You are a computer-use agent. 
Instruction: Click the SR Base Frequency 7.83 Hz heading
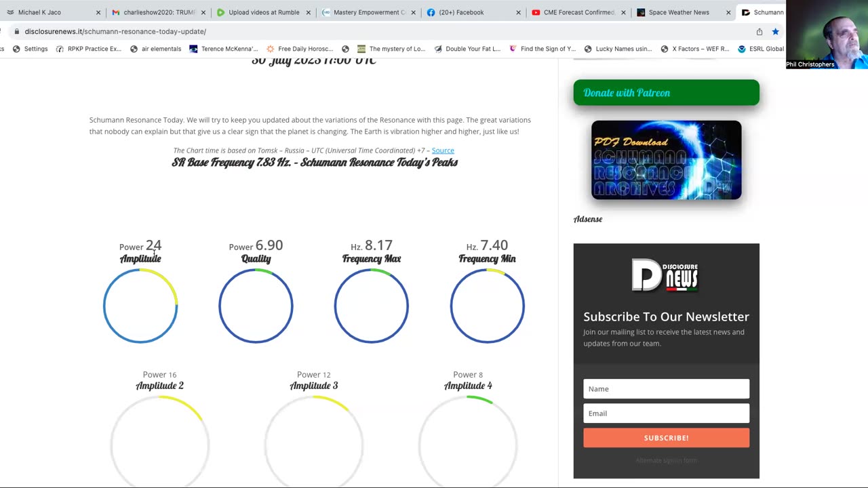[315, 163]
